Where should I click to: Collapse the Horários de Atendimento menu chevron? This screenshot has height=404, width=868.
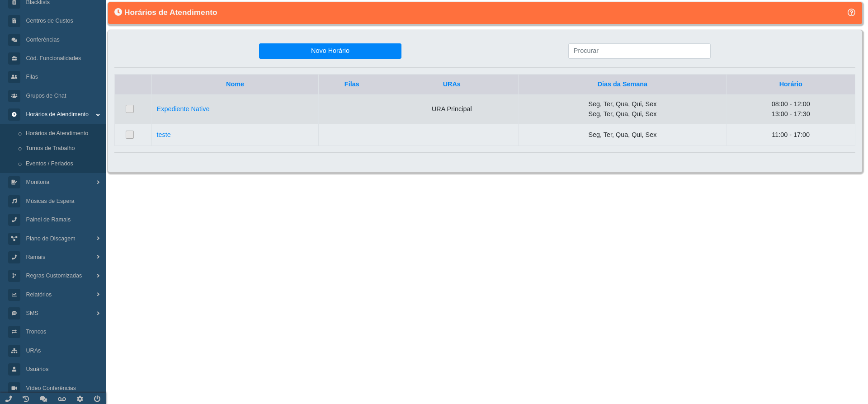98,115
